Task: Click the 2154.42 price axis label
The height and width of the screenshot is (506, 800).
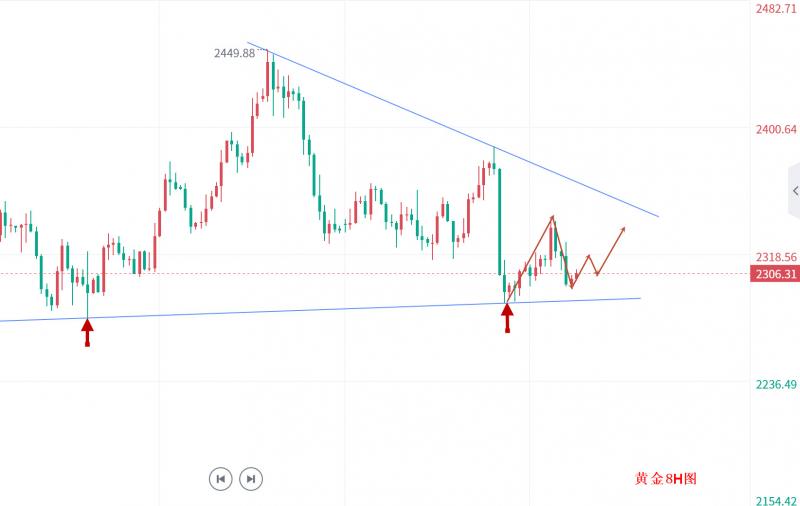Action: coord(774,500)
